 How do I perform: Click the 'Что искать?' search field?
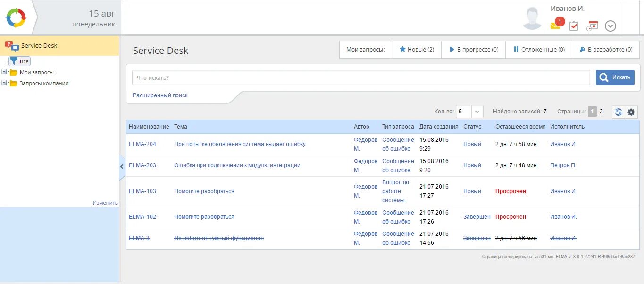pos(360,77)
